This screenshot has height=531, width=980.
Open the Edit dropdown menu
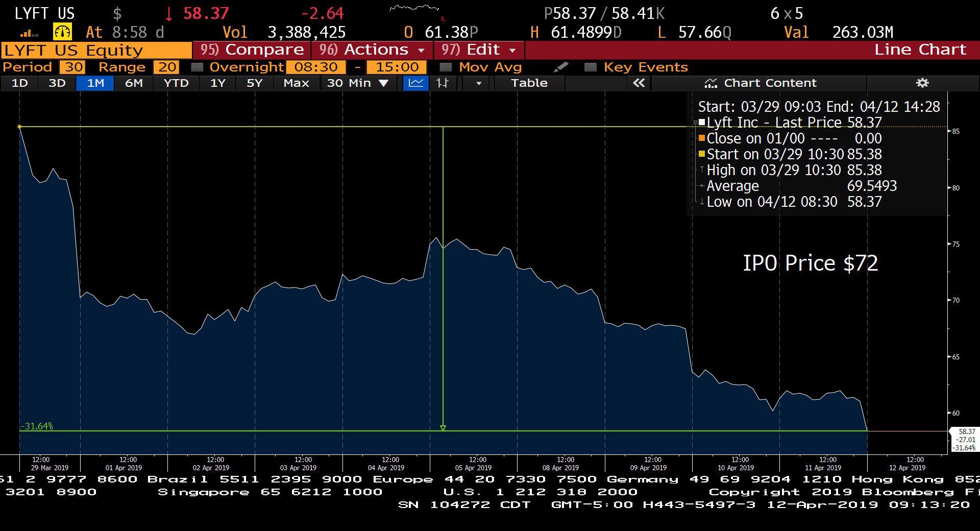click(479, 50)
